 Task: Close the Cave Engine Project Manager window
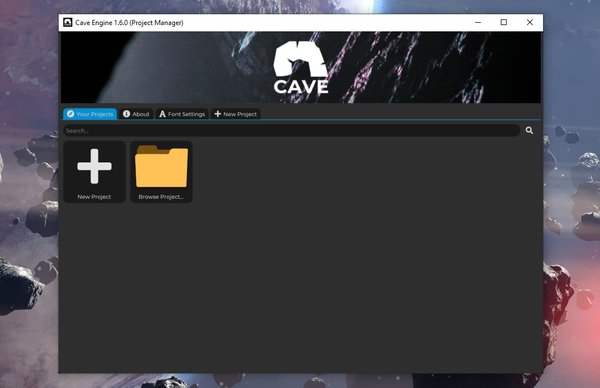tap(530, 23)
